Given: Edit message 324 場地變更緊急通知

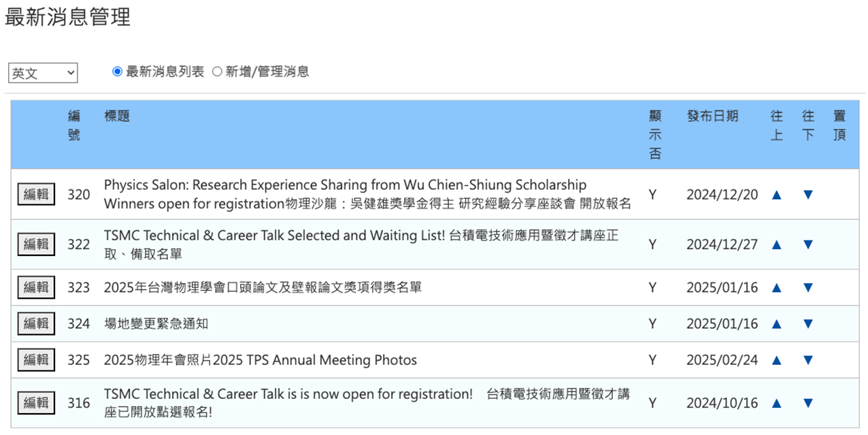Looking at the screenshot, I should (36, 323).
